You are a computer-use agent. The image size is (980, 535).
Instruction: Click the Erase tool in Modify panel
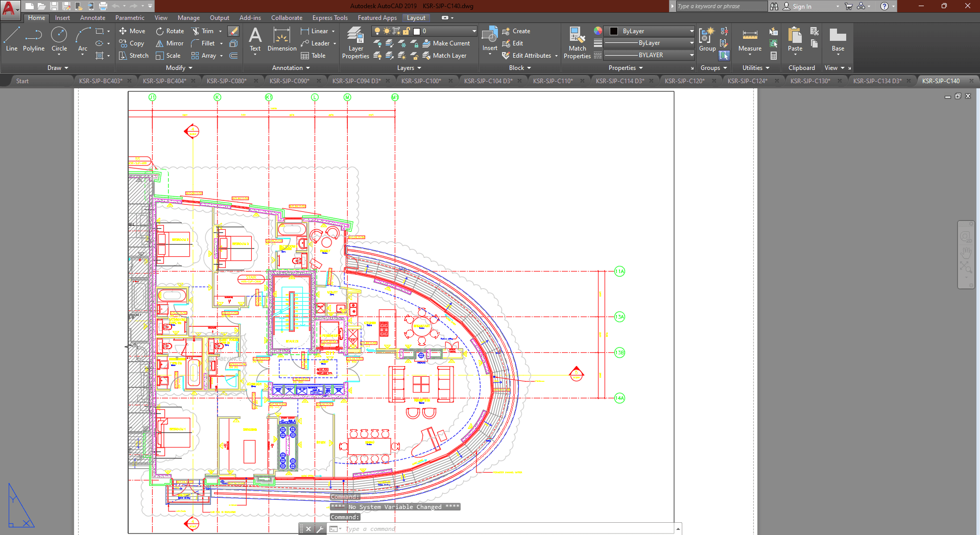tap(233, 31)
